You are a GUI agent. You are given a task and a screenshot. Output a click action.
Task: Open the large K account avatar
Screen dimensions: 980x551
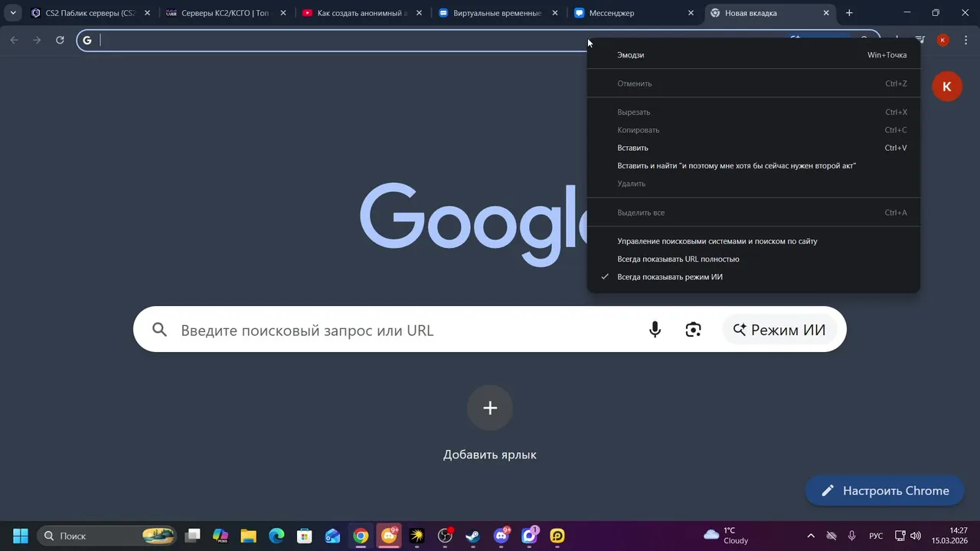coord(947,86)
